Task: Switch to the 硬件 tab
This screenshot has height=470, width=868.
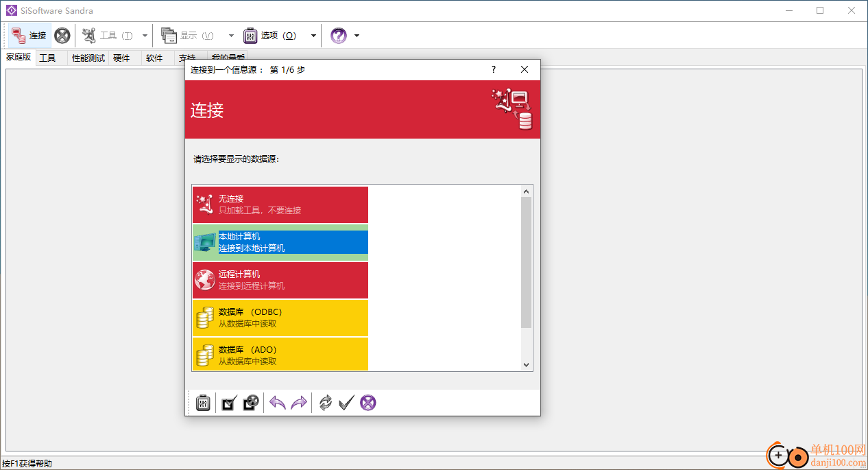Action: [121, 58]
